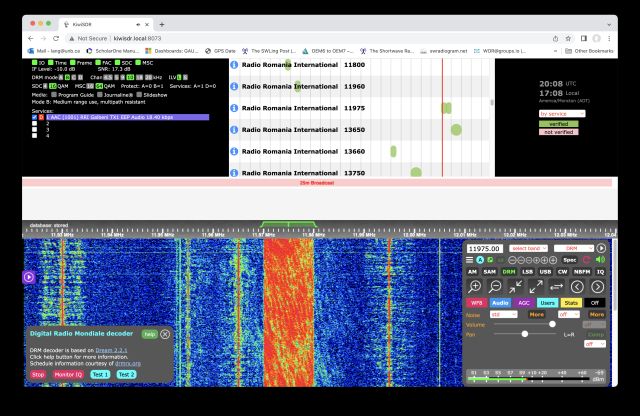
Task: Open new browser tab with plus
Action: 162,24
